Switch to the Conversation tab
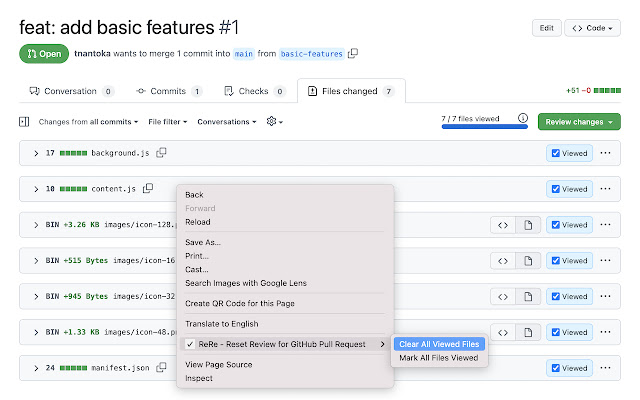This screenshot has height=400, width=640. (71, 91)
